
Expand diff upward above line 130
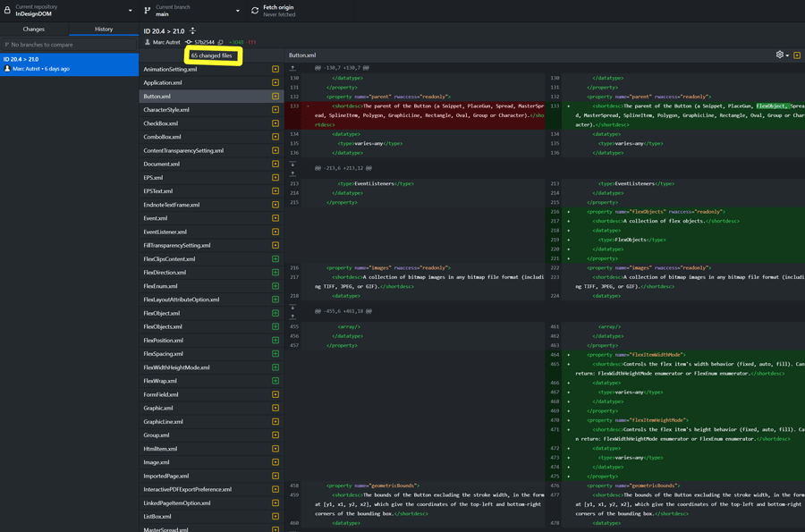point(292,68)
